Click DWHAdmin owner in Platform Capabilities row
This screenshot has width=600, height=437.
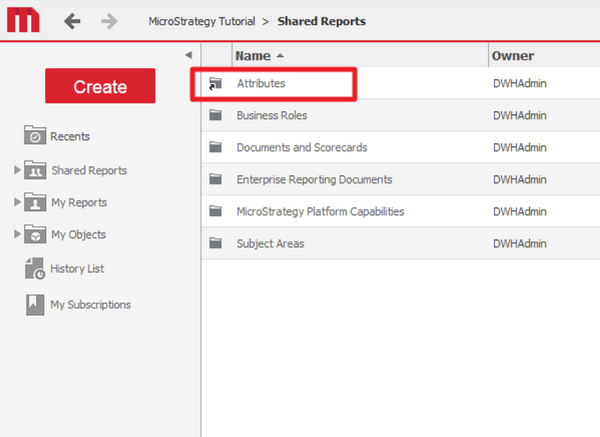[520, 212]
